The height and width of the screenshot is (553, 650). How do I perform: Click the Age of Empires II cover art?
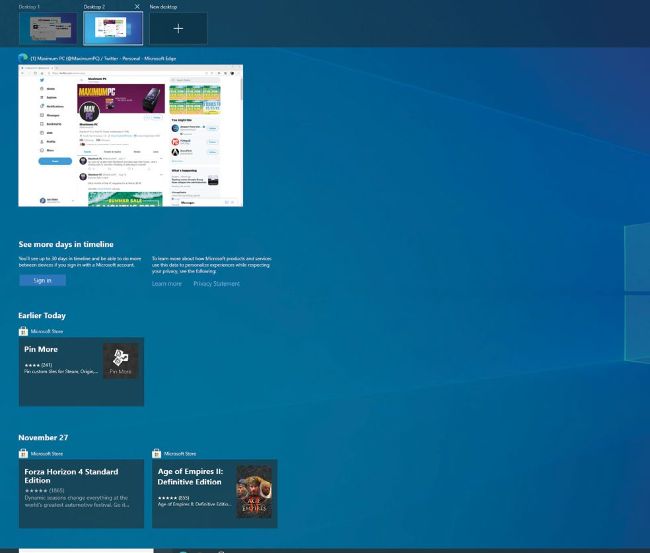pyautogui.click(x=254, y=492)
